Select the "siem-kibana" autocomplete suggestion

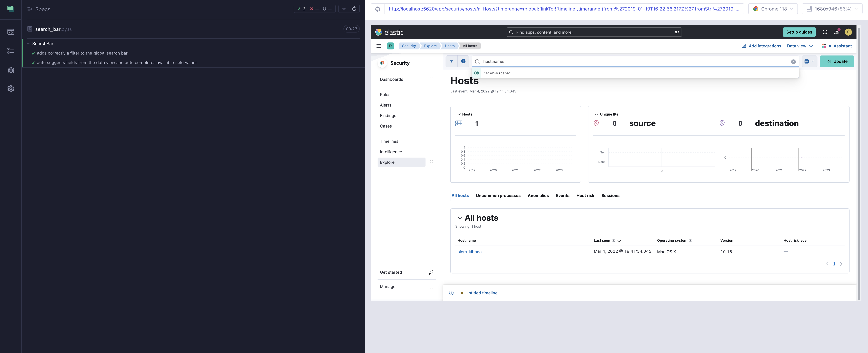635,73
